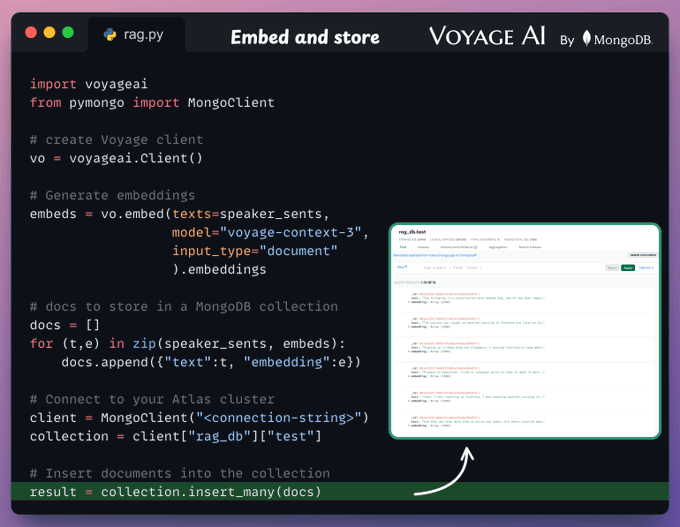Open the Indexes tab in the Compass inset
680x527 pixels.
pos(423,247)
